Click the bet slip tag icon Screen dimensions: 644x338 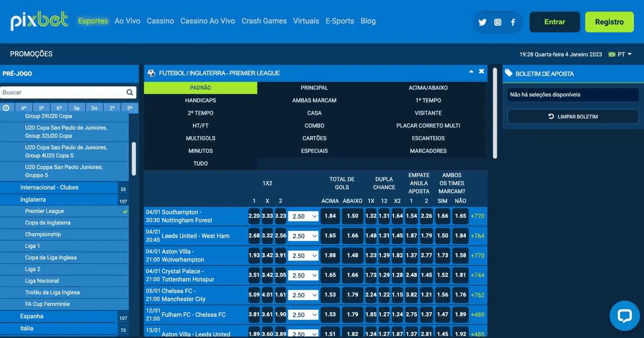click(509, 73)
